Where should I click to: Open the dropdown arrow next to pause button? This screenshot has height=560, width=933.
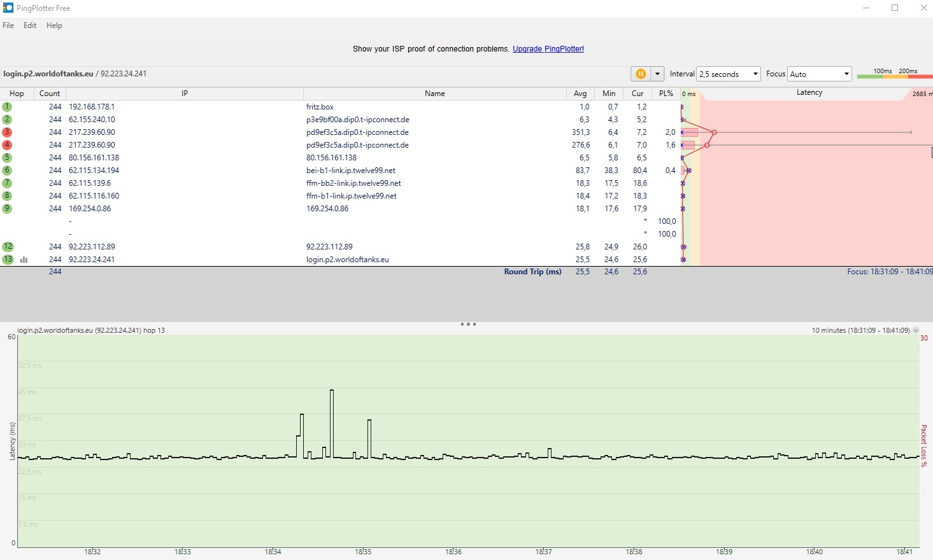pos(657,74)
